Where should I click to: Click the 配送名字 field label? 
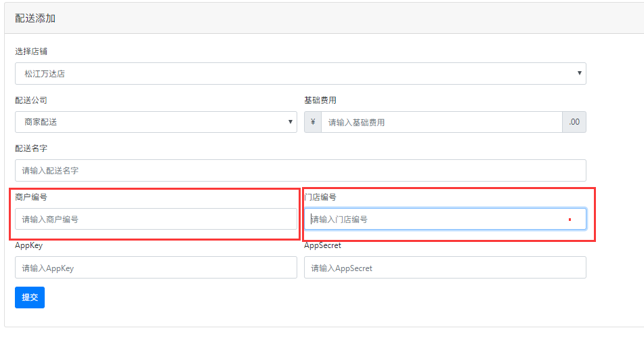(31, 148)
